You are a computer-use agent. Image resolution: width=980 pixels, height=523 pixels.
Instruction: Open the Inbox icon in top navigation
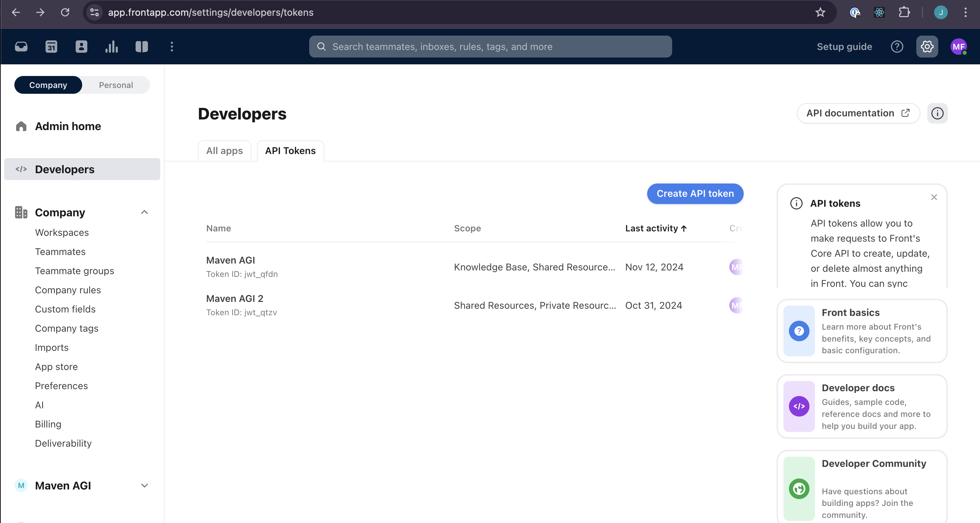(x=21, y=47)
